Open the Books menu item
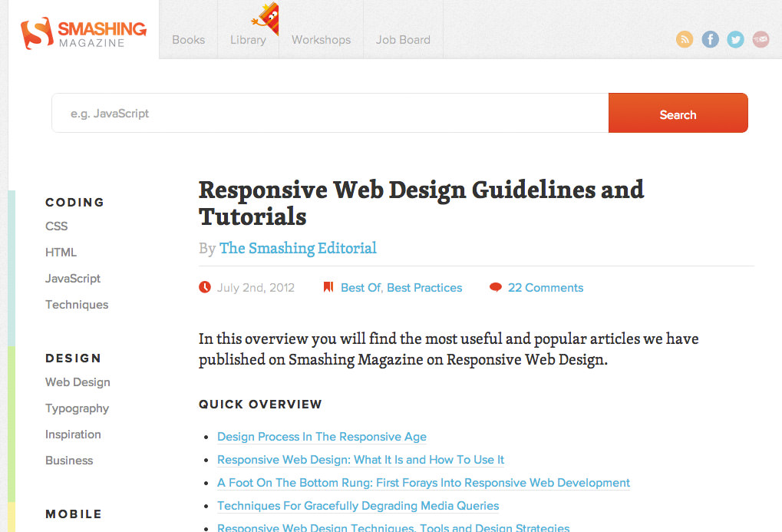The image size is (782, 532). (x=188, y=40)
